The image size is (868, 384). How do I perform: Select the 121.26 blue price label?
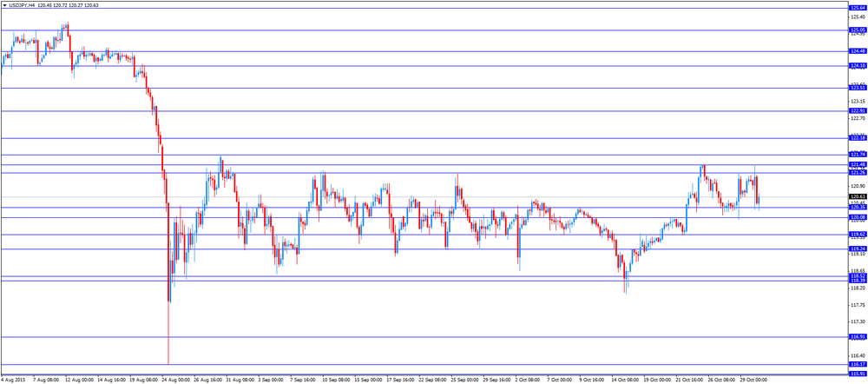(858, 173)
